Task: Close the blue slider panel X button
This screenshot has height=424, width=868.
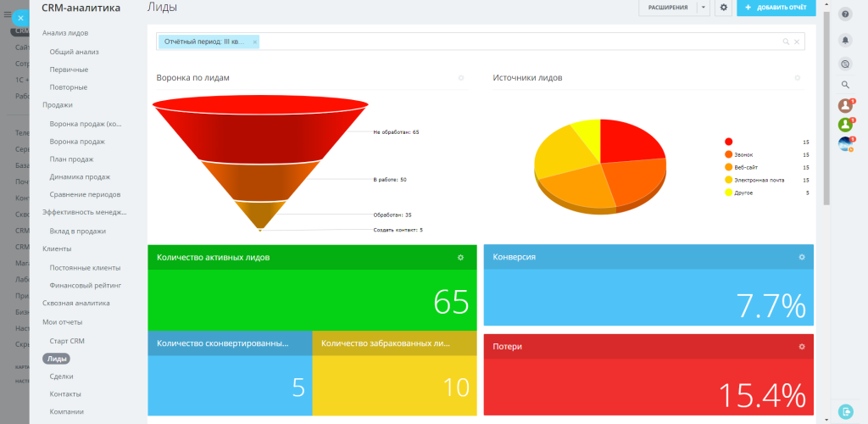Action: (20, 18)
